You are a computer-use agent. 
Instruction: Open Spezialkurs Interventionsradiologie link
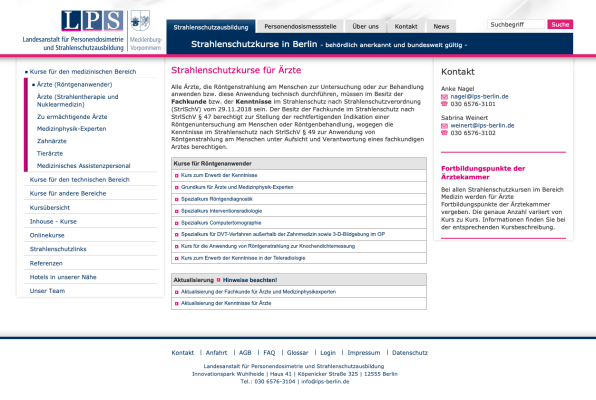[221, 211]
